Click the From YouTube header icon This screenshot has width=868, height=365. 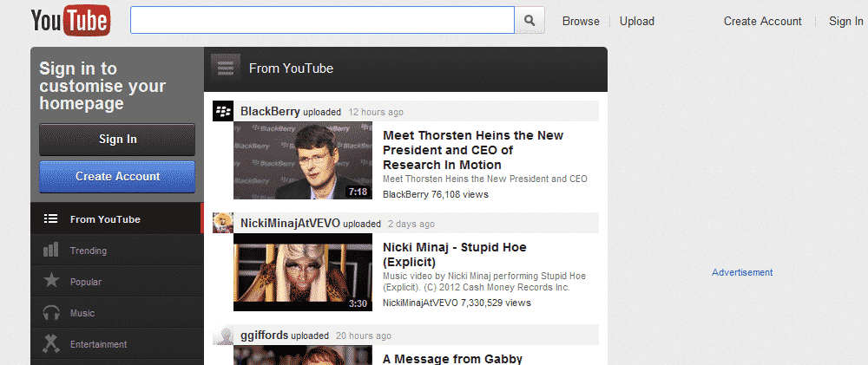click(x=226, y=68)
